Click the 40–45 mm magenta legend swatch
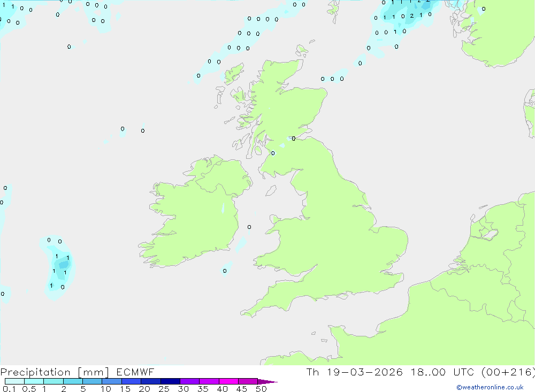 pos(228,381)
